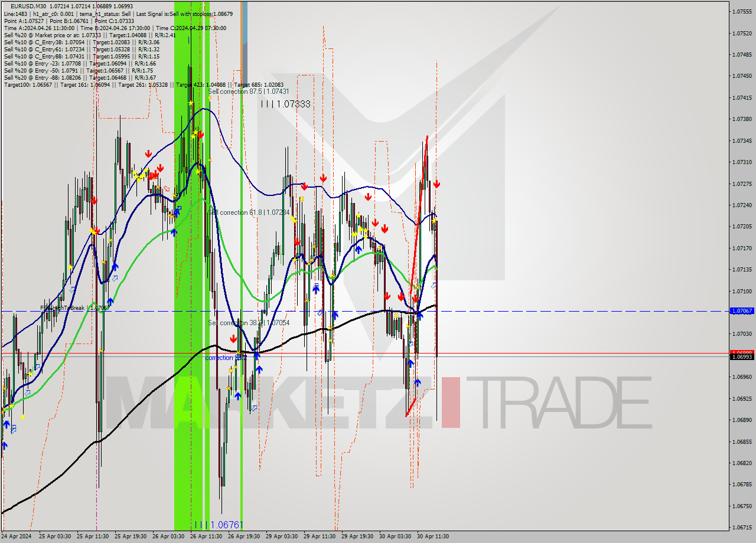Click the 1.07345 price axis label
Viewport: 756px width, 543px height.
click(x=742, y=140)
